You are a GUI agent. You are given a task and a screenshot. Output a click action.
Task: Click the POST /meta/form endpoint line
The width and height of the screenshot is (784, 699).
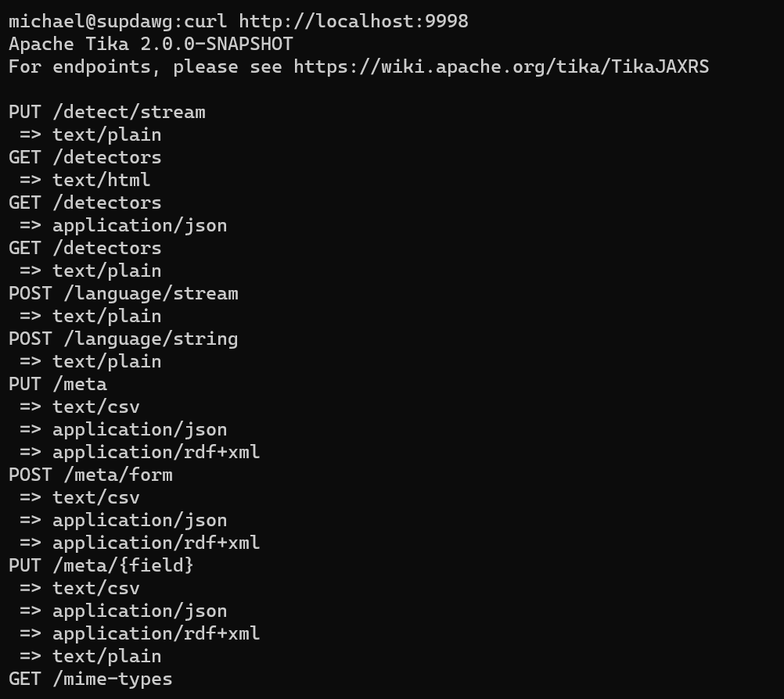91,475
